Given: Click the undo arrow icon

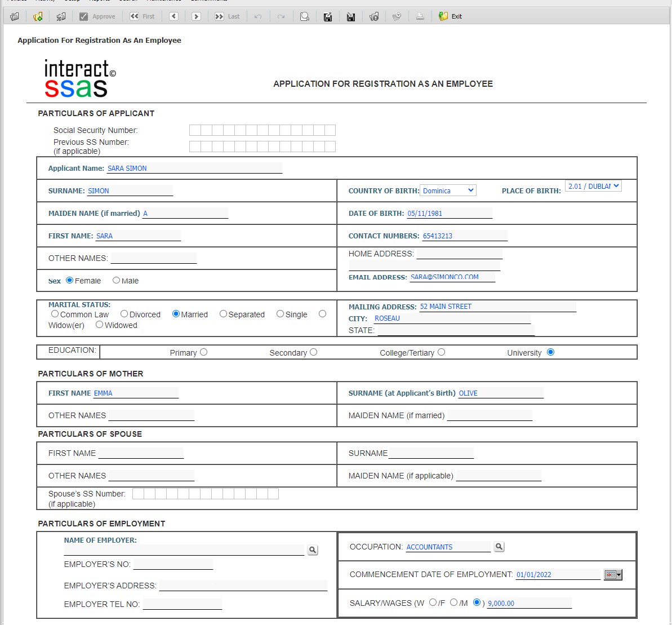Looking at the screenshot, I should tap(258, 16).
